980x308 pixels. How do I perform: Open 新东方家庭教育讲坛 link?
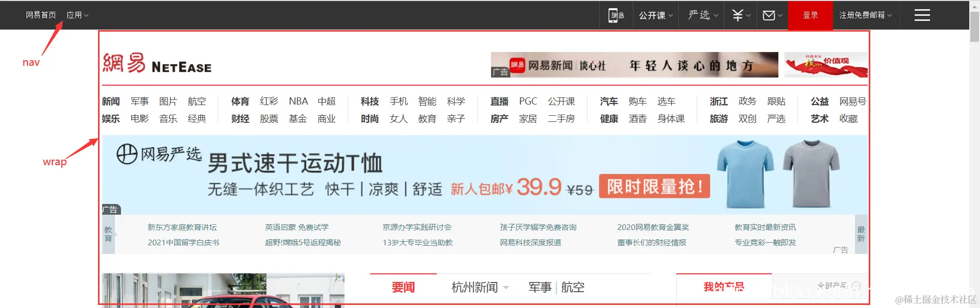[182, 227]
